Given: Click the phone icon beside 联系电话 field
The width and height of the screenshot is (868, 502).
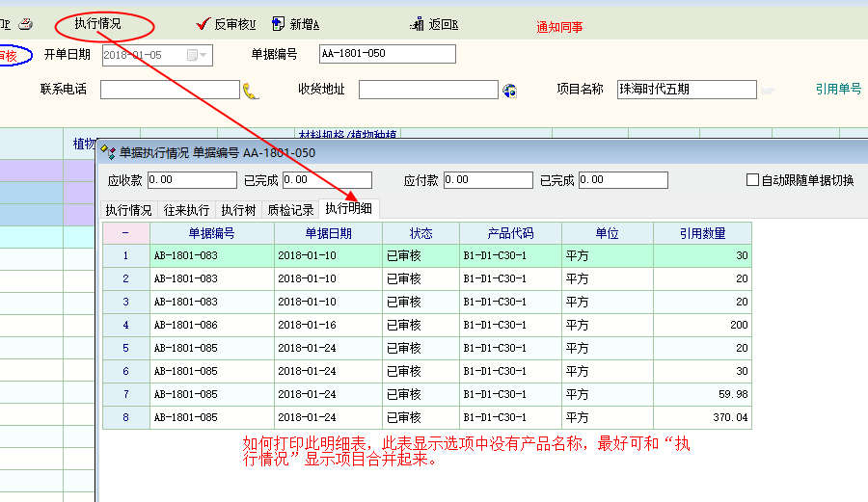Looking at the screenshot, I should coord(251,91).
